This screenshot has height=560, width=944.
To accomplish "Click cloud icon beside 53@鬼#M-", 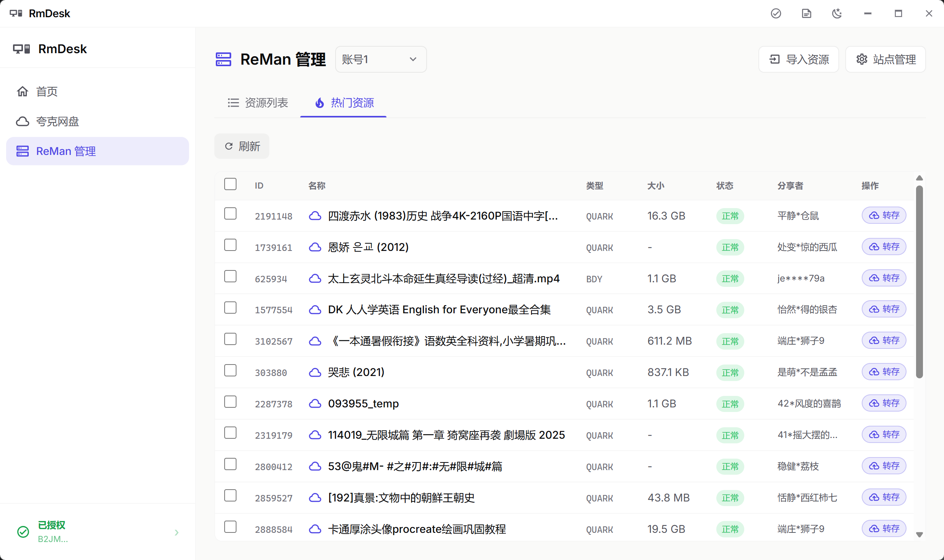I will click(315, 466).
